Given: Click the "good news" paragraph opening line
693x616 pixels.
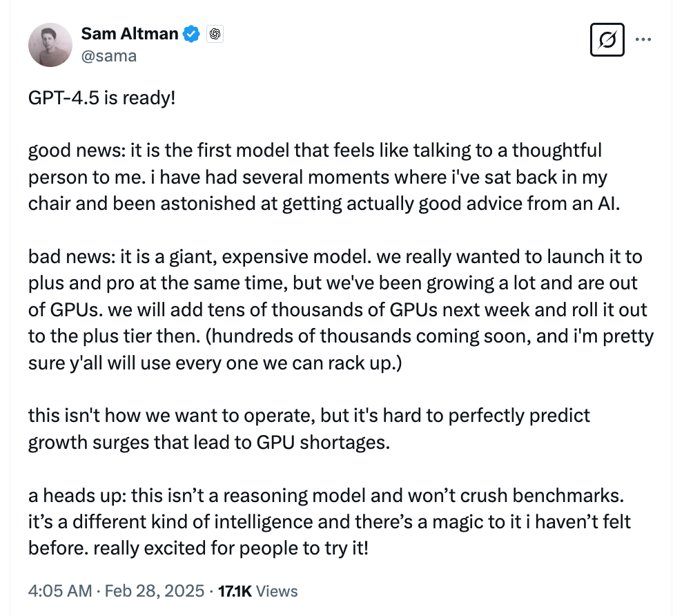Looking at the screenshot, I should [315, 151].
